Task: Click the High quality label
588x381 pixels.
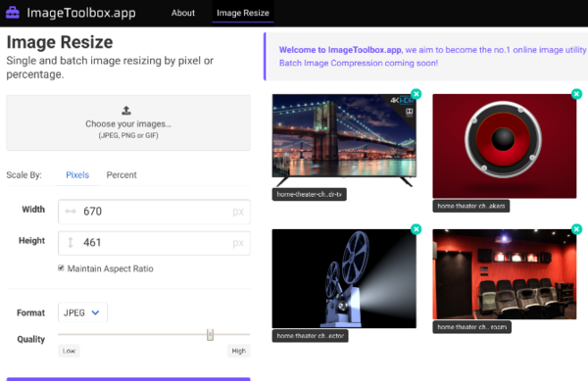Action: coord(238,351)
